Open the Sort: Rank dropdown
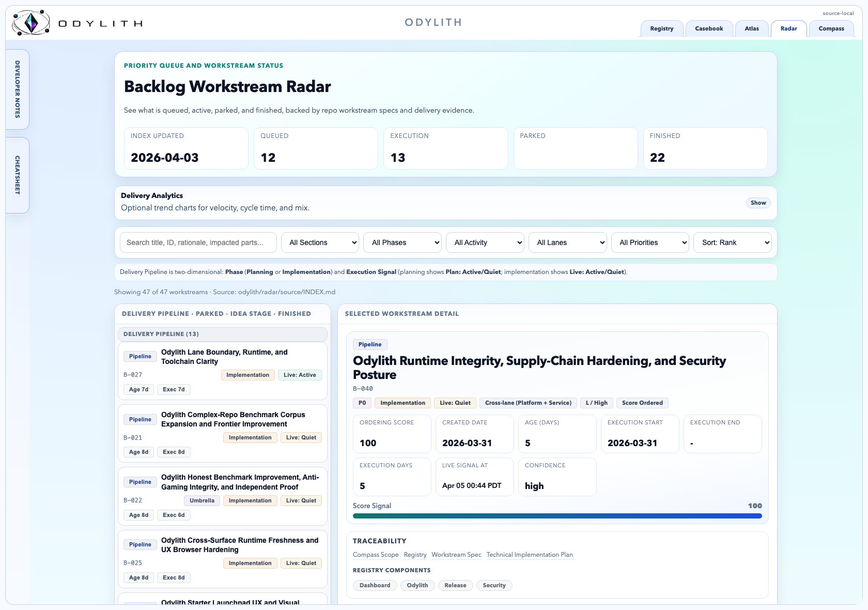 [733, 242]
